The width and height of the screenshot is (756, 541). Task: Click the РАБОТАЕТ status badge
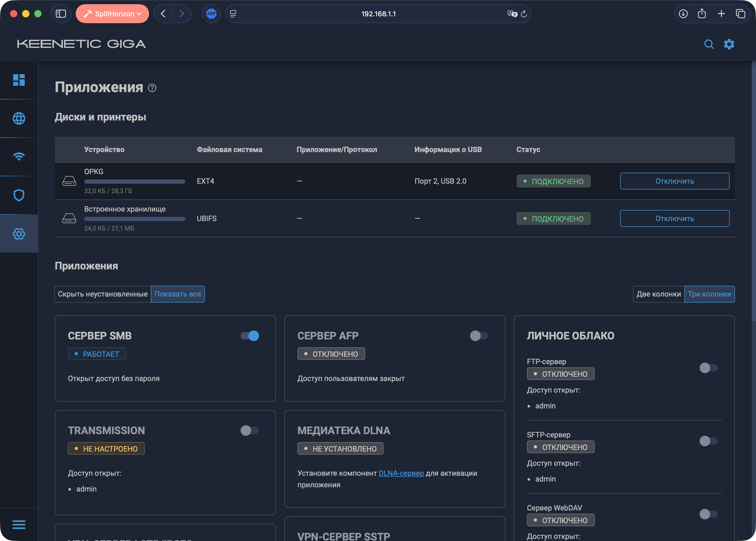[97, 354]
